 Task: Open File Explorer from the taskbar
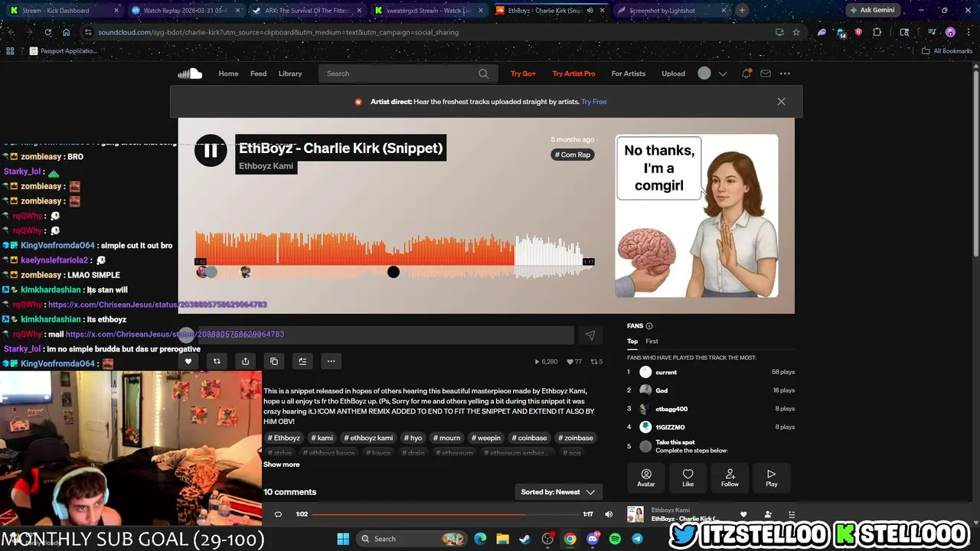(x=502, y=539)
